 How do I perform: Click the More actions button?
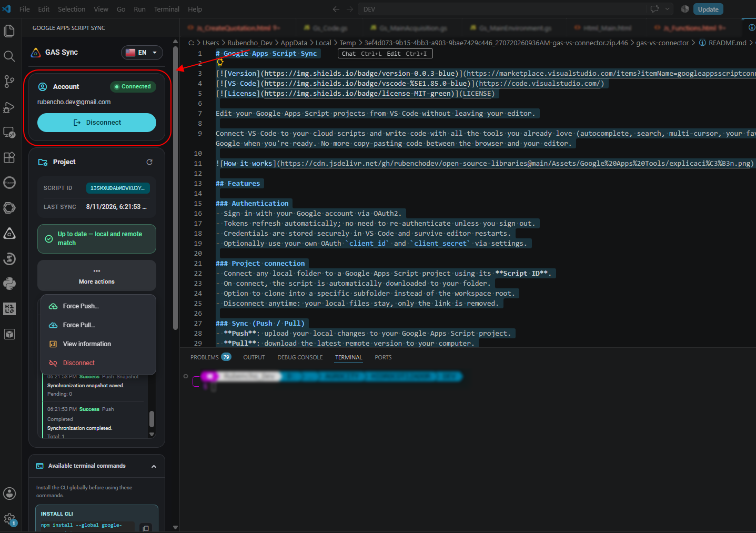(97, 276)
